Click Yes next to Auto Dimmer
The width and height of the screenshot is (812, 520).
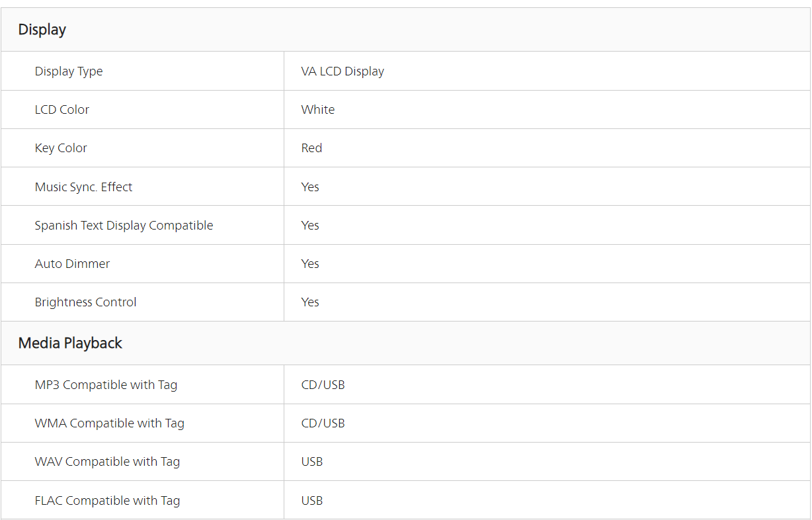tap(310, 264)
